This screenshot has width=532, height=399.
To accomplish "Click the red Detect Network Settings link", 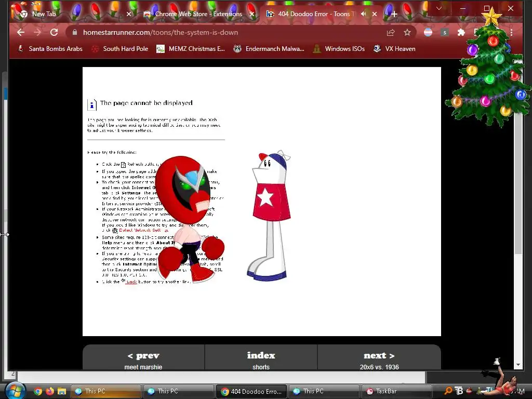I will [143, 230].
